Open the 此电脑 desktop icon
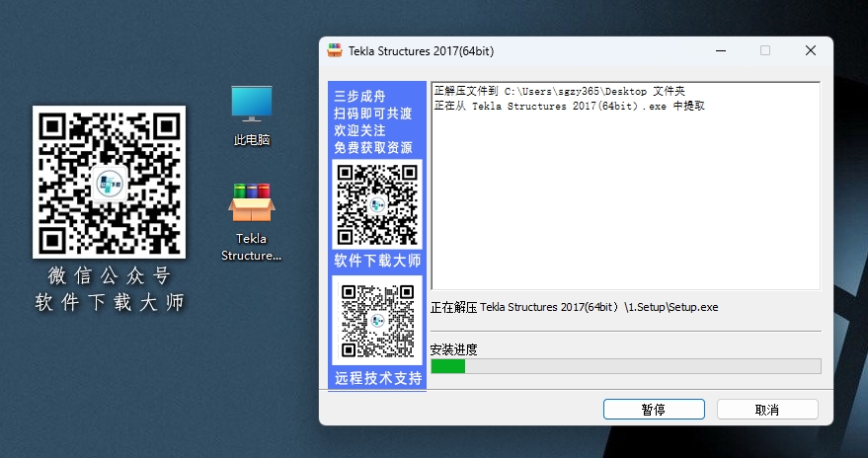This screenshot has width=868, height=458. pos(252,115)
